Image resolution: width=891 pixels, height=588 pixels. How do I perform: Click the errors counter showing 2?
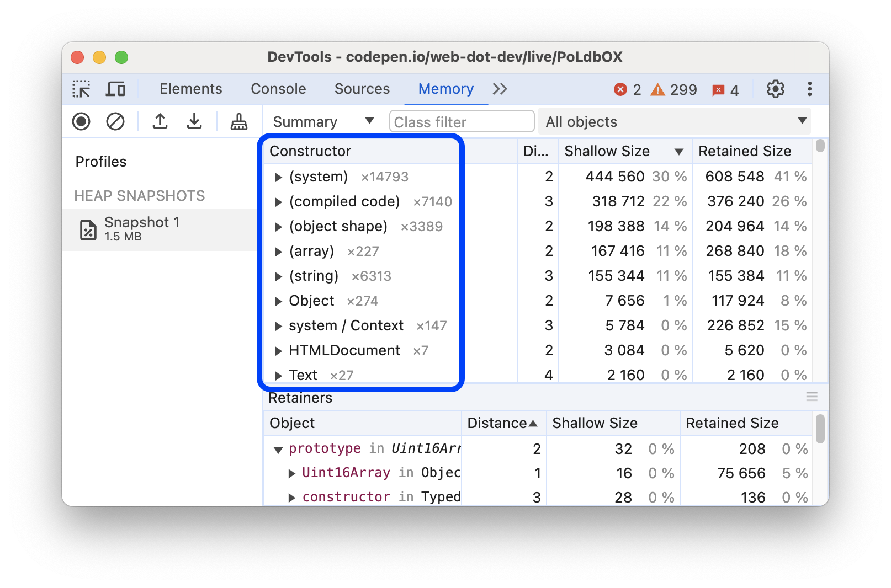628,89
